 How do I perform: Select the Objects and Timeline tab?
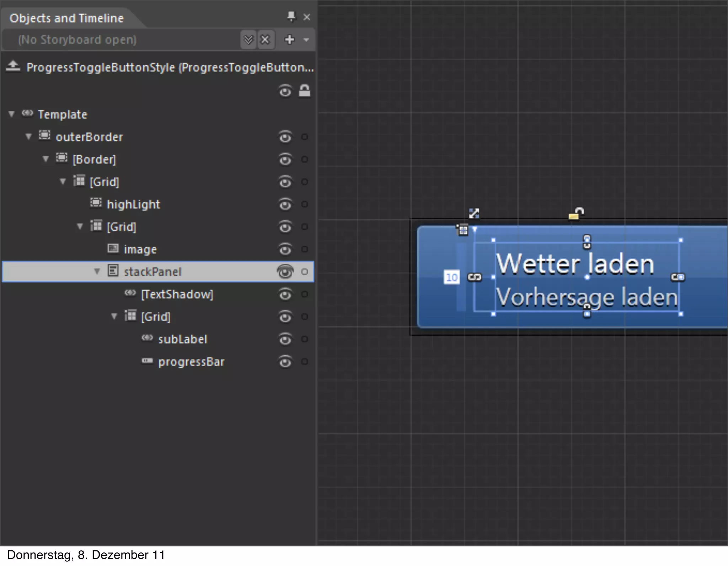66,18
